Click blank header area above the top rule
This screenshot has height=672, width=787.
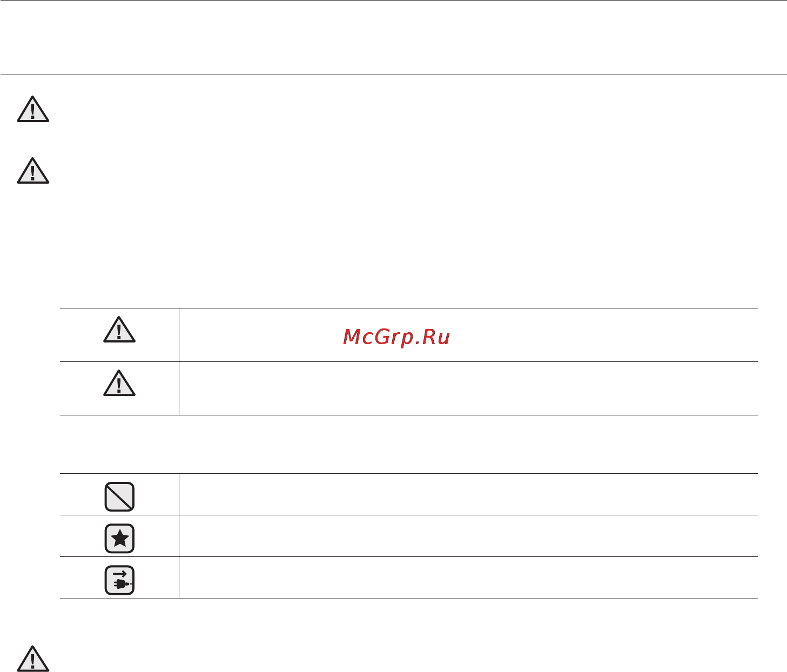tap(393, 37)
